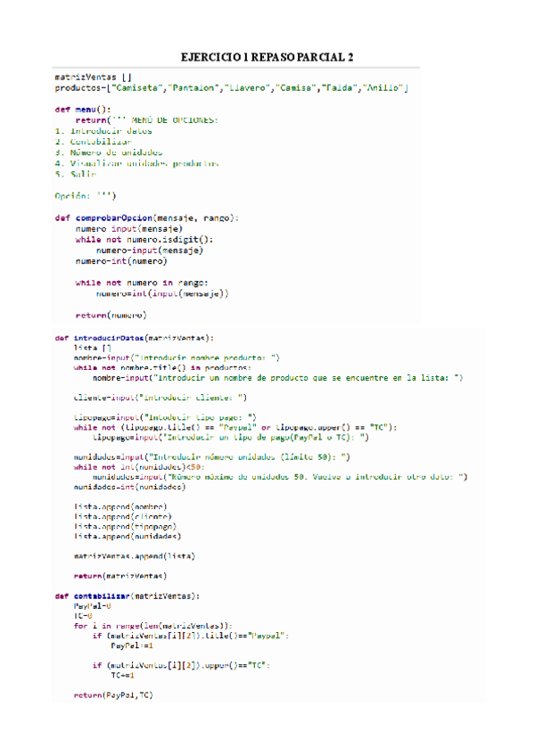Screen dimensions: 535x756
Task: Click def introducirDatos function header
Action: 134,339
